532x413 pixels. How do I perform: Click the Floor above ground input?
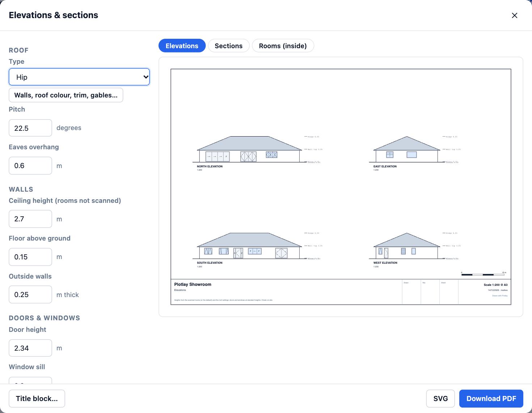point(30,257)
